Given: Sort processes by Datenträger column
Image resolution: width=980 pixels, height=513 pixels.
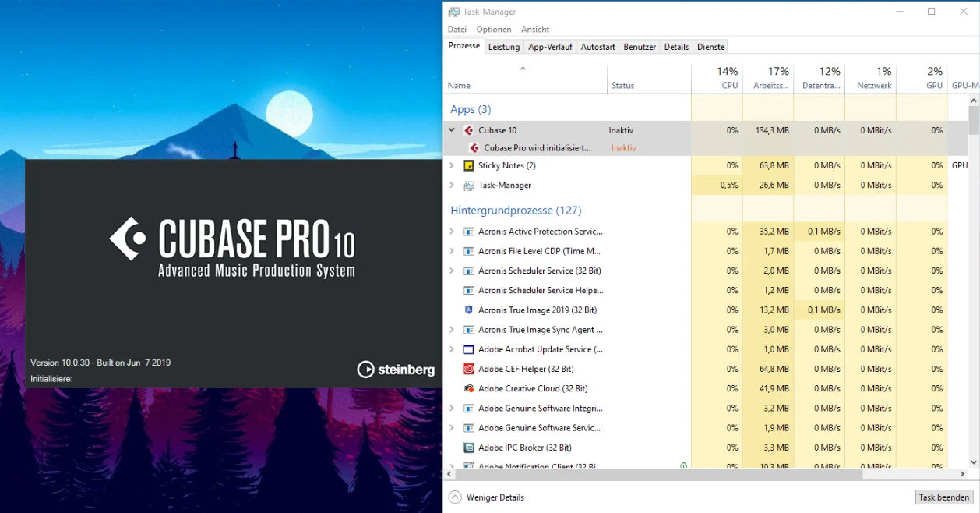Looking at the screenshot, I should click(x=820, y=78).
